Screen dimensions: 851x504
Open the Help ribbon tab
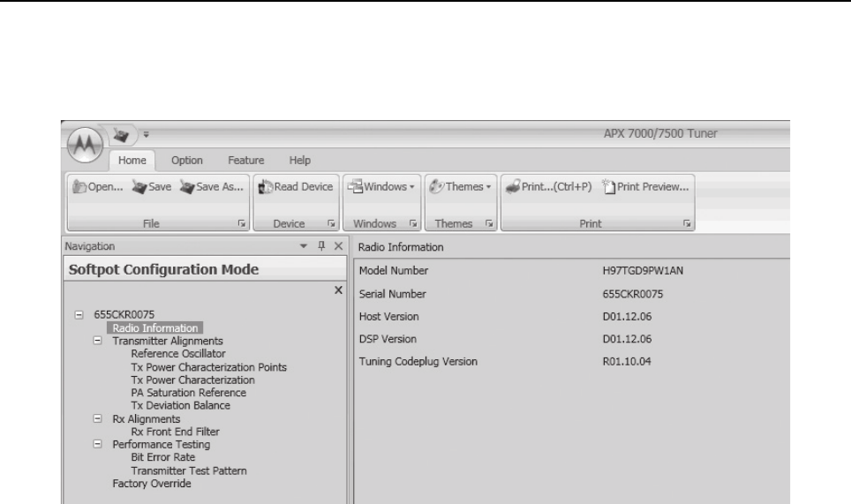point(299,160)
